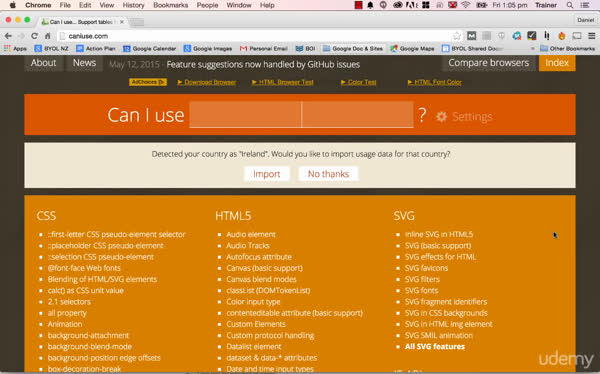The width and height of the screenshot is (600, 374).
Task: Click Import usage data button
Action: click(266, 174)
